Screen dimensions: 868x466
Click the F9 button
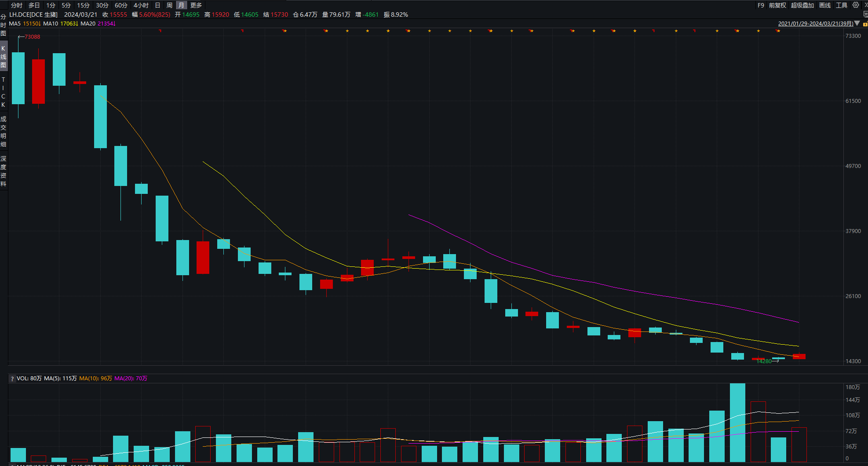click(761, 5)
